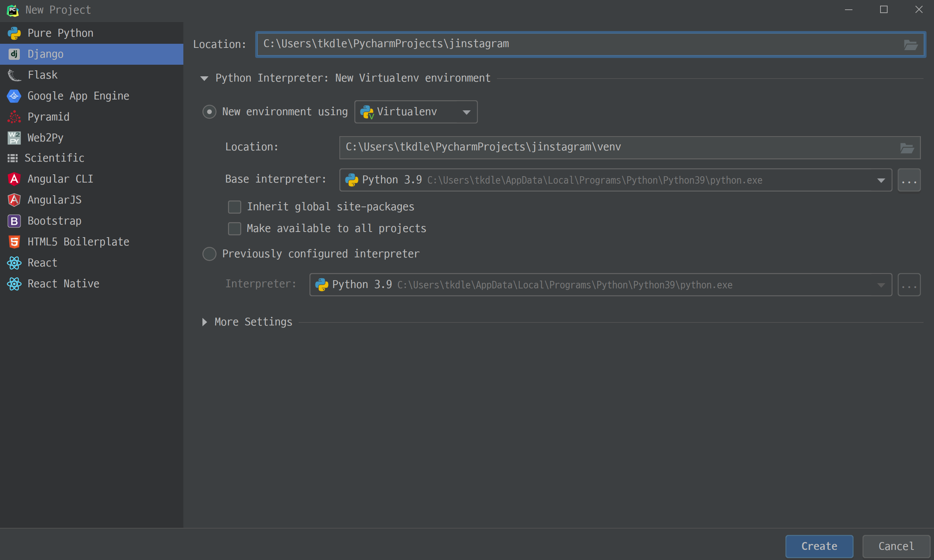Choose React Native project type

[63, 284]
